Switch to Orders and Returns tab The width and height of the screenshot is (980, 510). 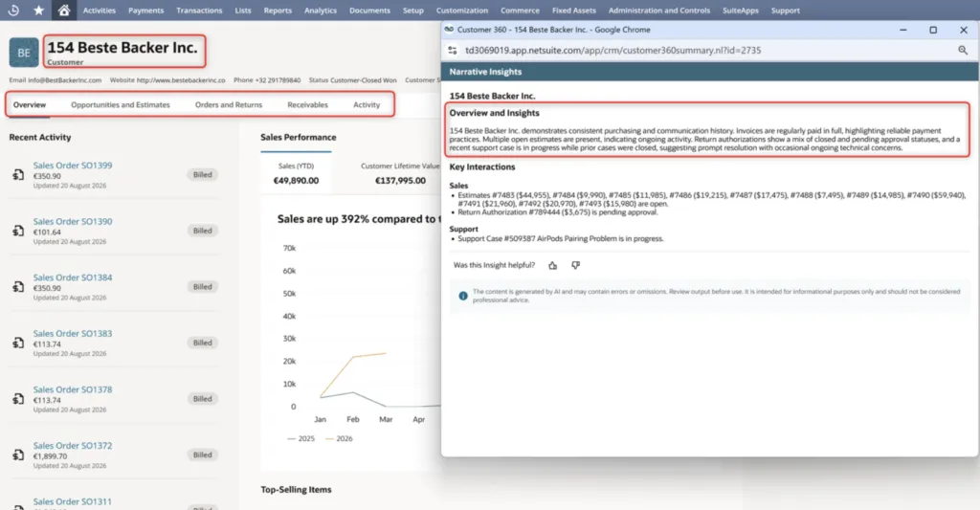228,105
